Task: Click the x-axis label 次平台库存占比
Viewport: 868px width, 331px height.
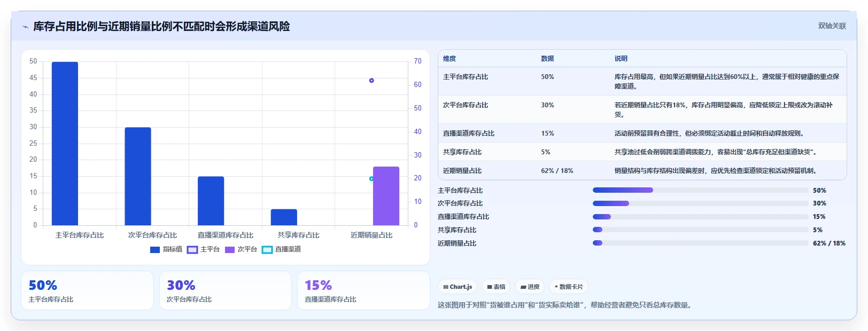Action: 152,235
